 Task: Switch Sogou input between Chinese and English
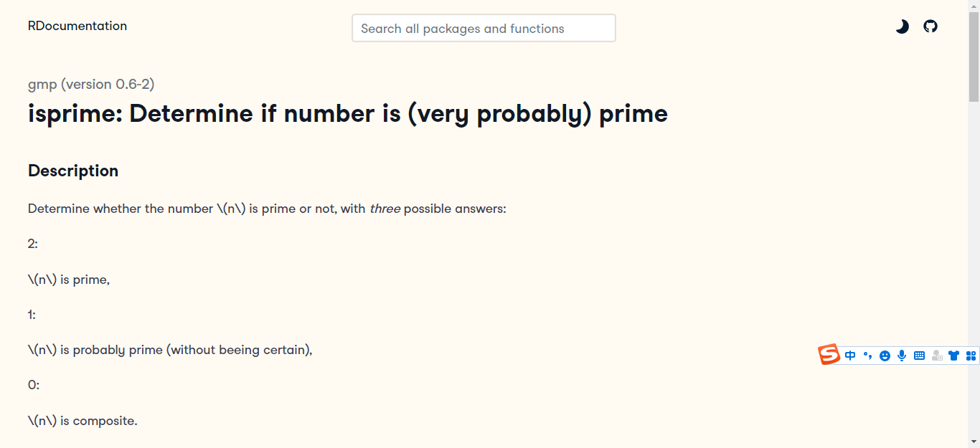point(849,355)
